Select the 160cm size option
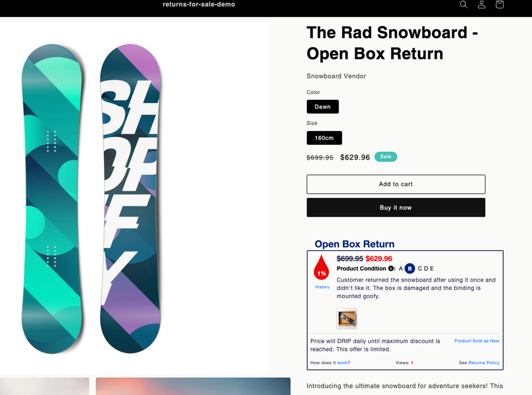The image size is (532, 395). click(x=324, y=138)
